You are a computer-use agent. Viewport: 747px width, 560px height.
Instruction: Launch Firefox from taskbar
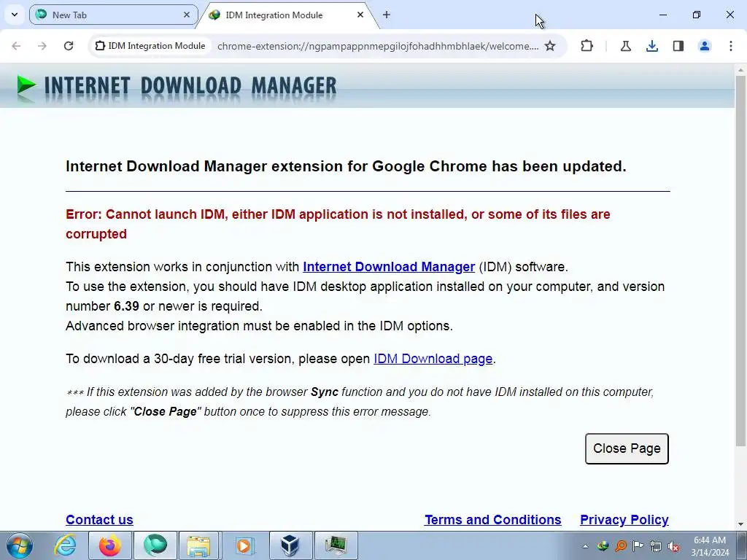[x=109, y=545]
